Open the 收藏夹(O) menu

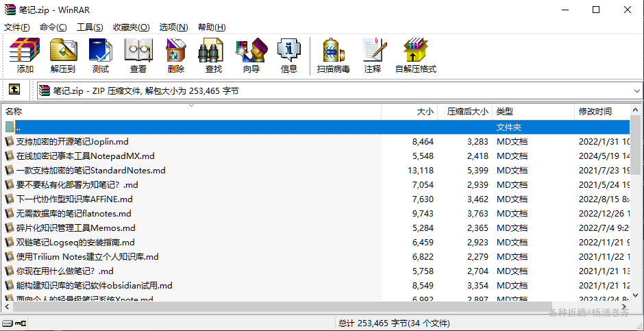tap(132, 27)
